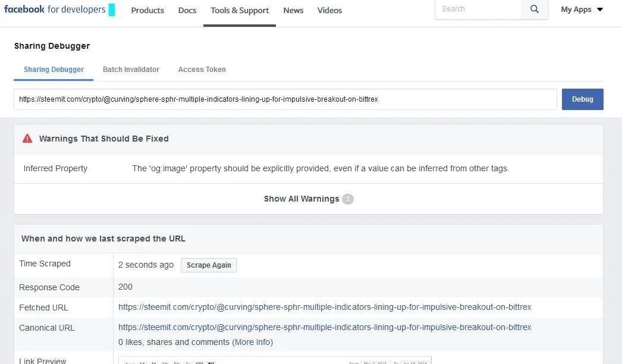This screenshot has height=364, width=622.
Task: Click the 'Fetched URL' label
Action: (43, 307)
